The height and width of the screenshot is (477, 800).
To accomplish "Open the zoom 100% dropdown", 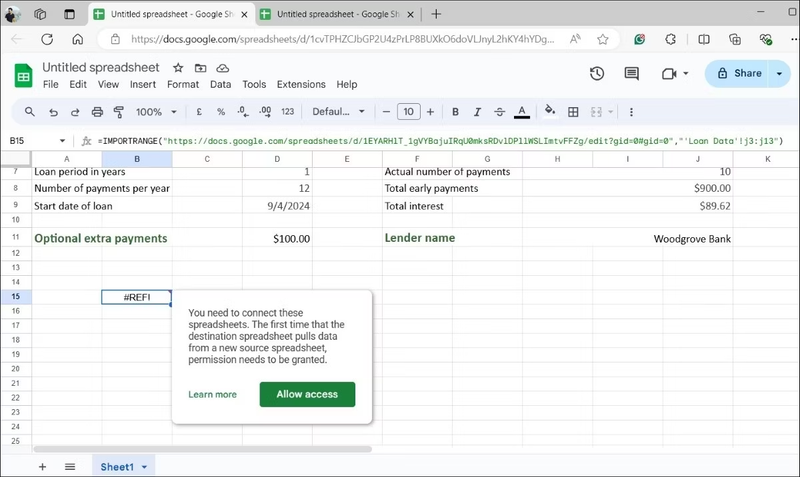I will pyautogui.click(x=155, y=112).
